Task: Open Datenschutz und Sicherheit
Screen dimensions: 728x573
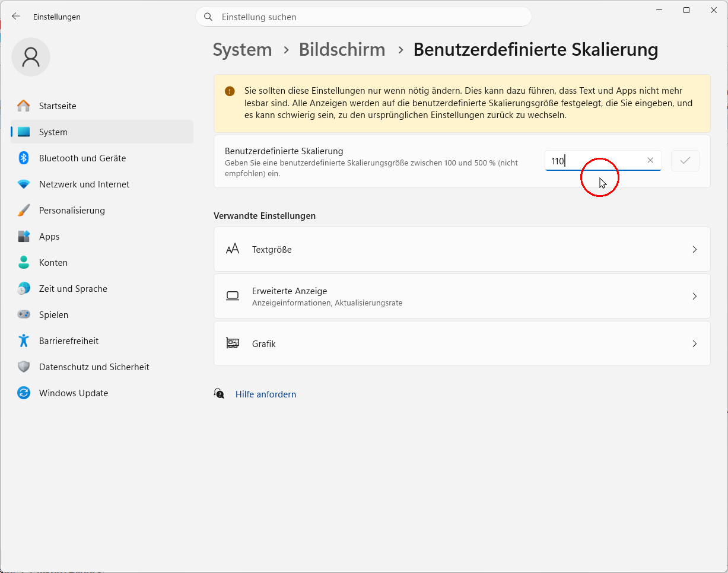Action: point(102,367)
